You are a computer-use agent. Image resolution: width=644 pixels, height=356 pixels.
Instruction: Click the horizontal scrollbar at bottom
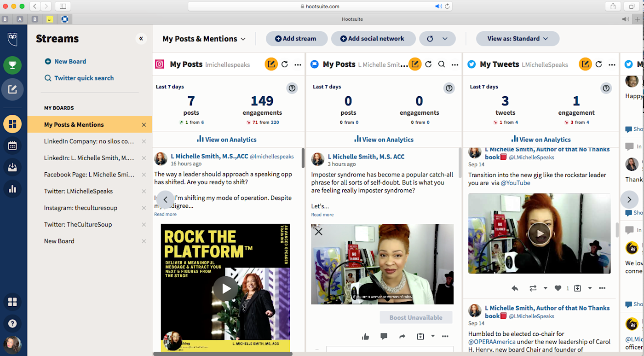tap(223, 354)
